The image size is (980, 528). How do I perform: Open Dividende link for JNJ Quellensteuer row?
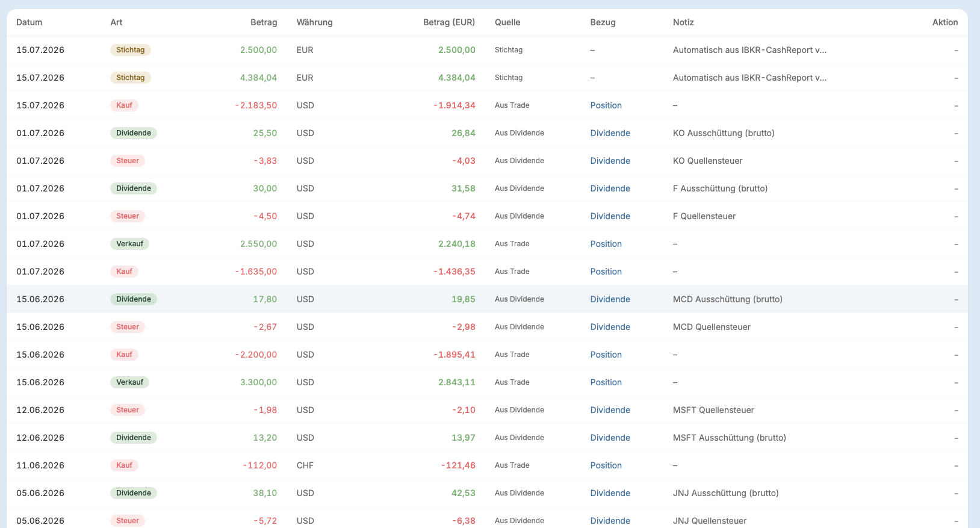click(x=610, y=521)
